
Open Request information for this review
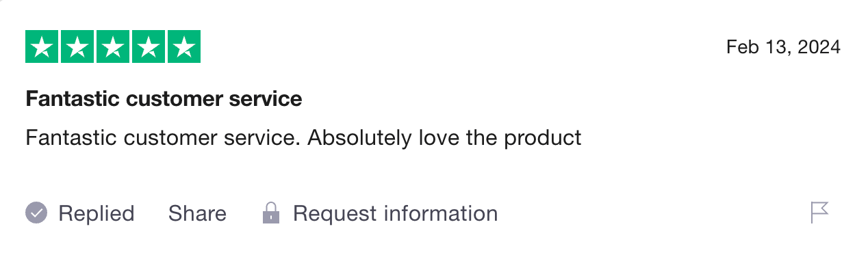(380, 213)
